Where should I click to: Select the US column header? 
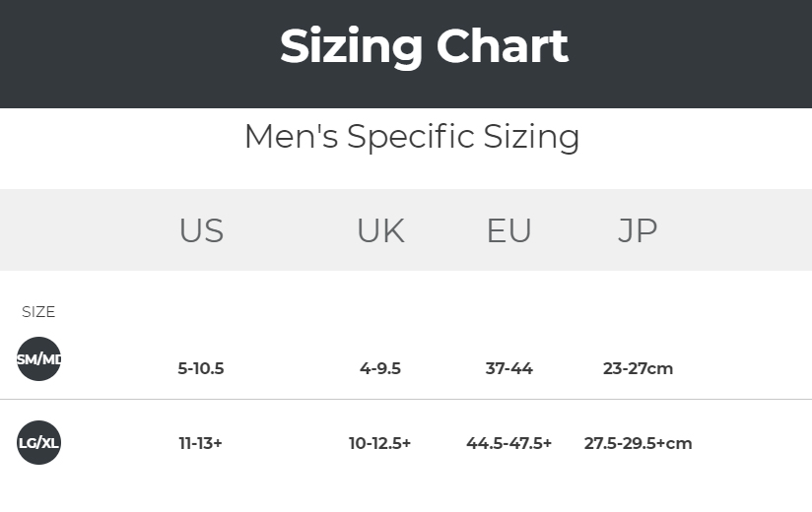coord(201,230)
